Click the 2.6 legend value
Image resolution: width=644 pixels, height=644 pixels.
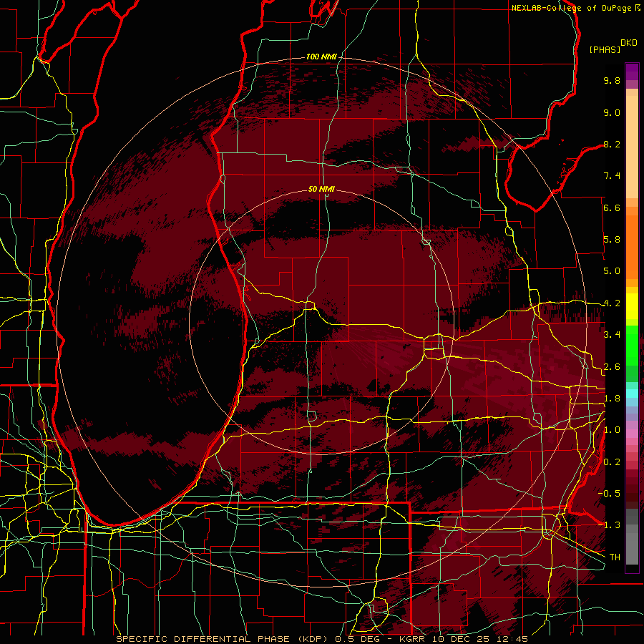[612, 367]
